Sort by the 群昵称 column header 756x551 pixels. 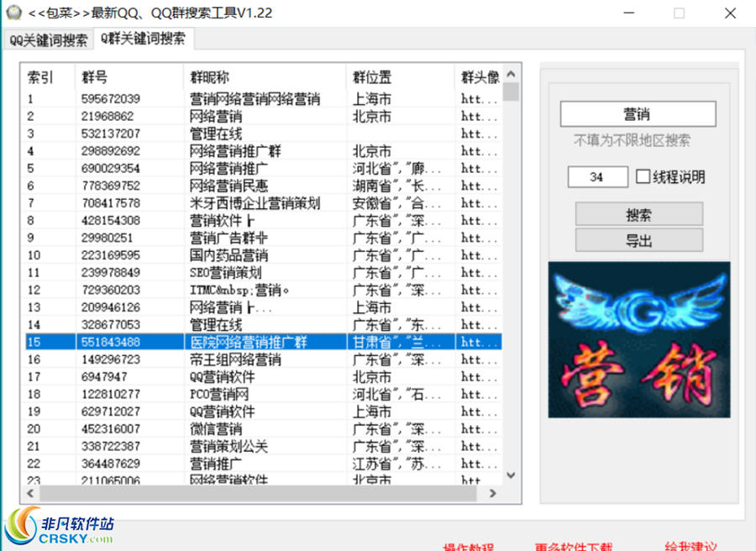point(265,77)
